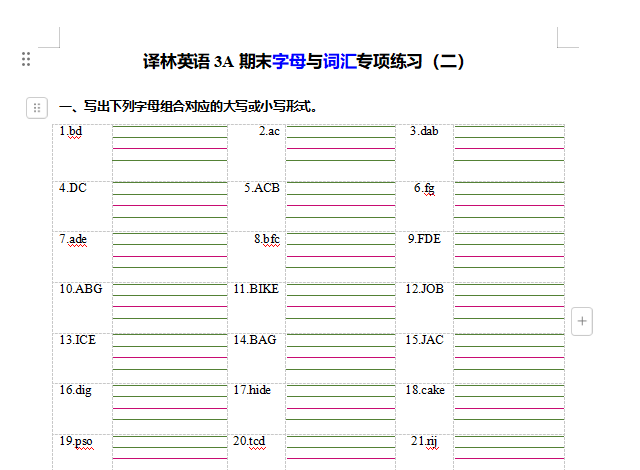The height and width of the screenshot is (470, 640).
Task: Click the blue word 字母 in the title
Action: coord(289,62)
